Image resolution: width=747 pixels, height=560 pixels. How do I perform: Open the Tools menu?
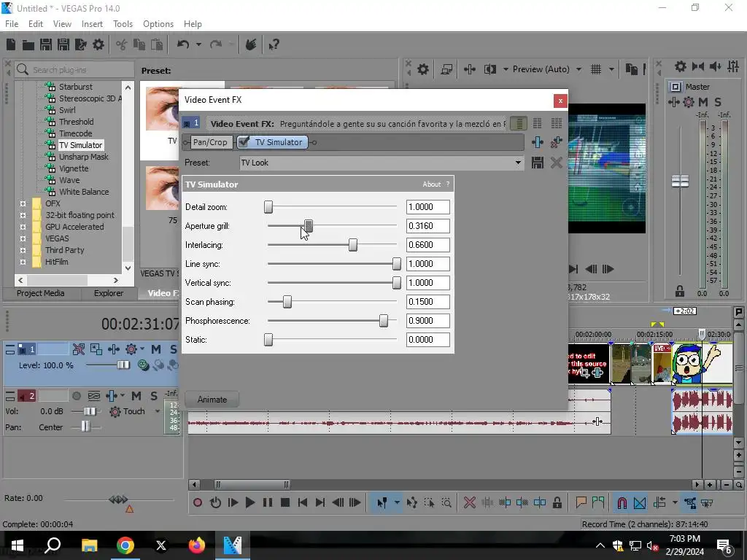click(123, 24)
